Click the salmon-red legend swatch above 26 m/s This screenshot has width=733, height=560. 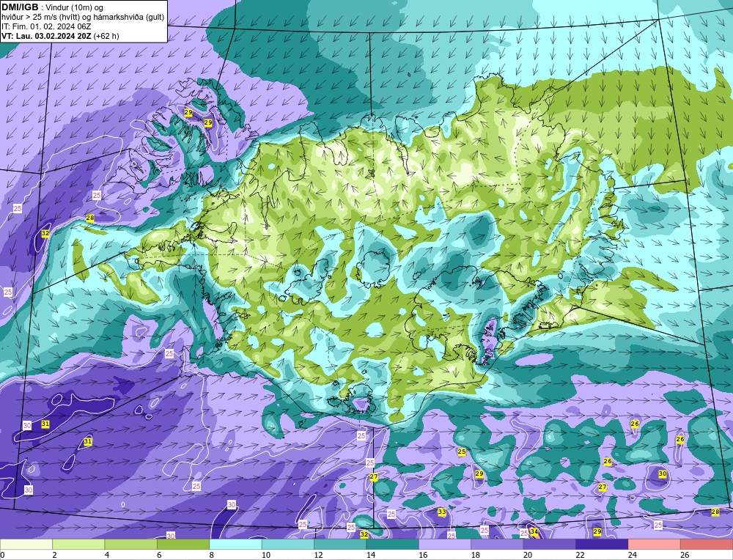[x=707, y=545]
